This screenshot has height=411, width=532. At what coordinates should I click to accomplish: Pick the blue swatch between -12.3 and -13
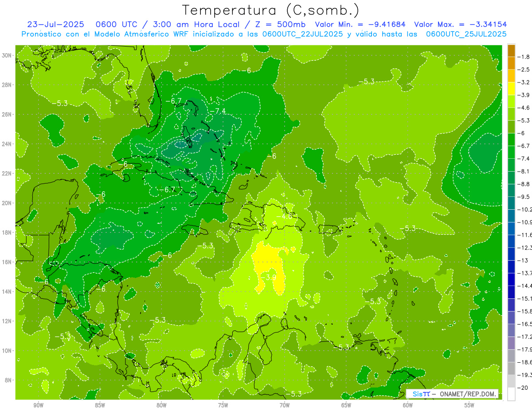point(511,254)
